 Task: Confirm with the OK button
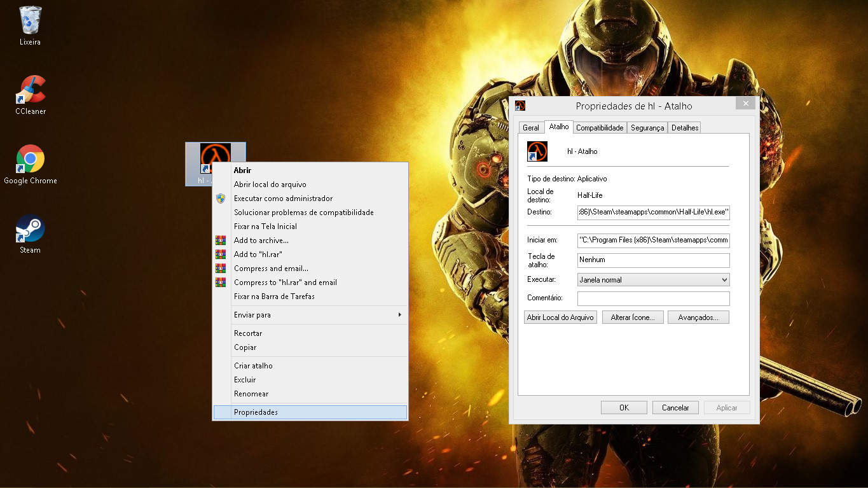[624, 408]
